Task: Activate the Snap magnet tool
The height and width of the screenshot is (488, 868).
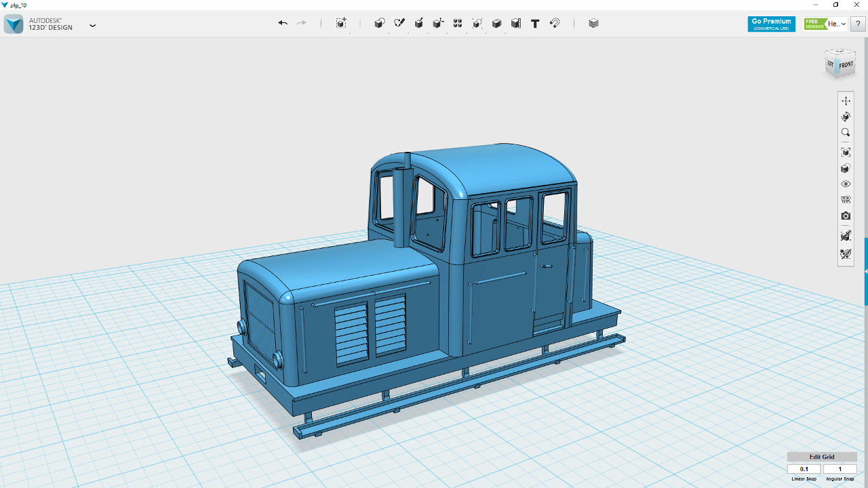Action: (x=555, y=23)
